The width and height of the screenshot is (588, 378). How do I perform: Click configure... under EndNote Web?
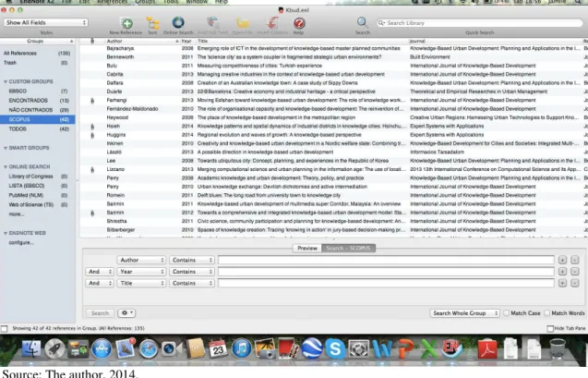pos(21,242)
